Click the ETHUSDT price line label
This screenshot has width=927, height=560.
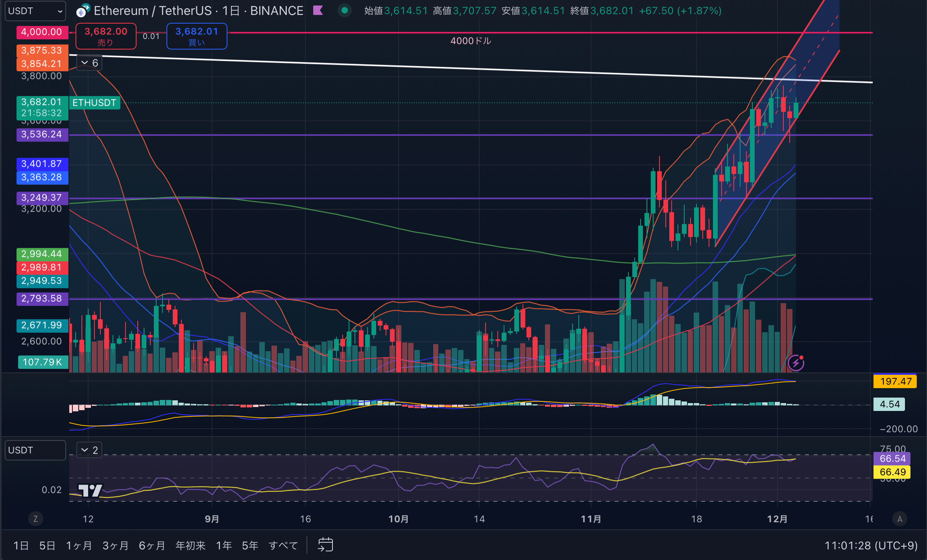coord(94,103)
